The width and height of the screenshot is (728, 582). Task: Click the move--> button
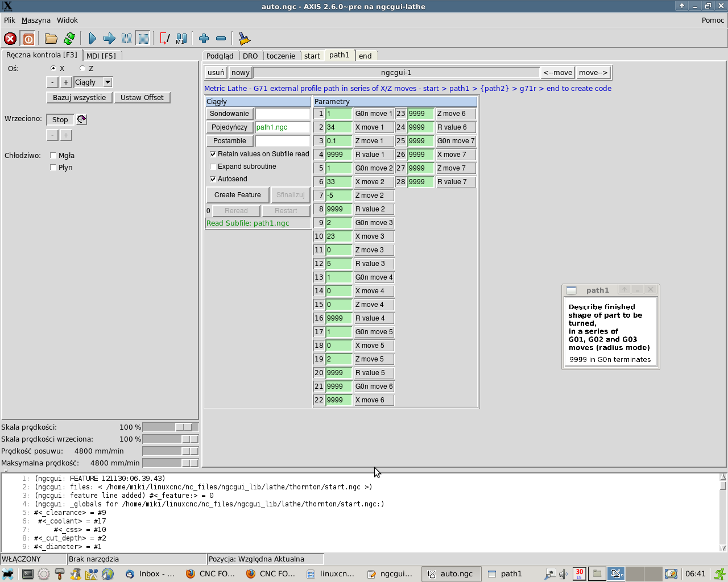click(x=594, y=73)
